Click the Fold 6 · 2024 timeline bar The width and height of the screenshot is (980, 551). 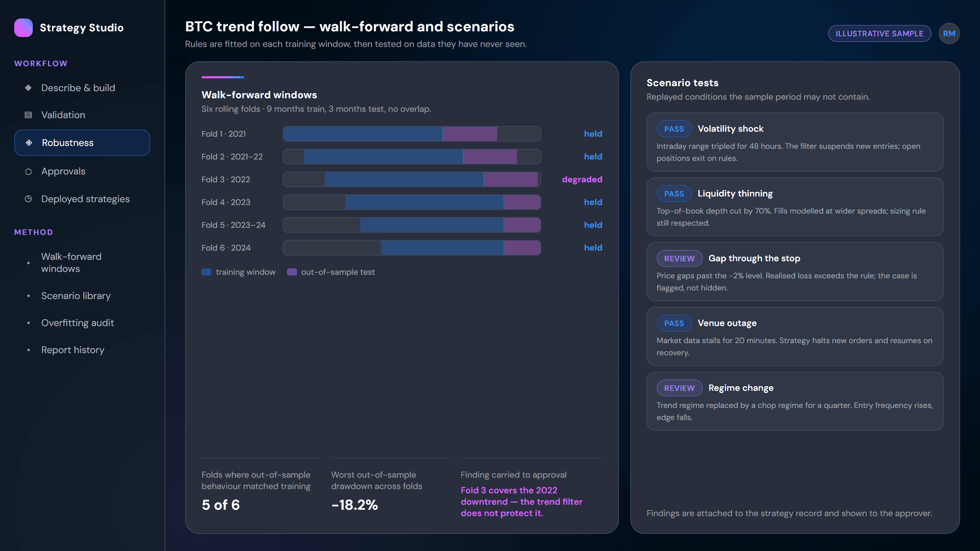tap(412, 248)
